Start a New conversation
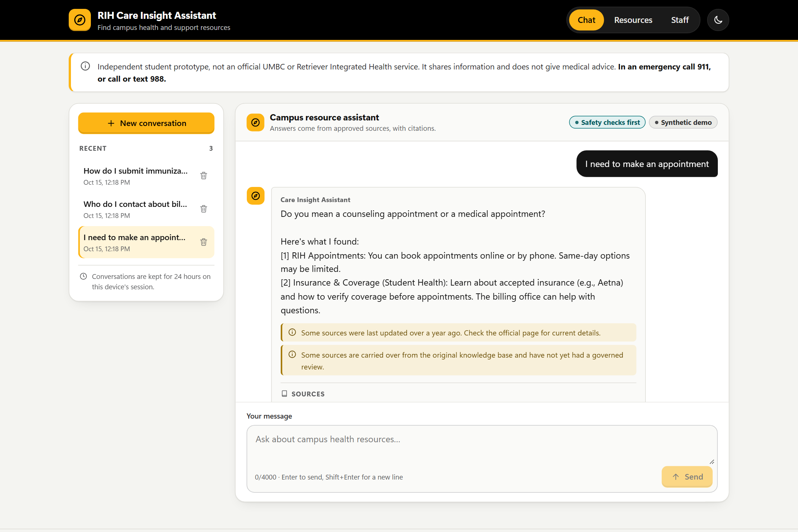The image size is (798, 532). pyautogui.click(x=146, y=123)
